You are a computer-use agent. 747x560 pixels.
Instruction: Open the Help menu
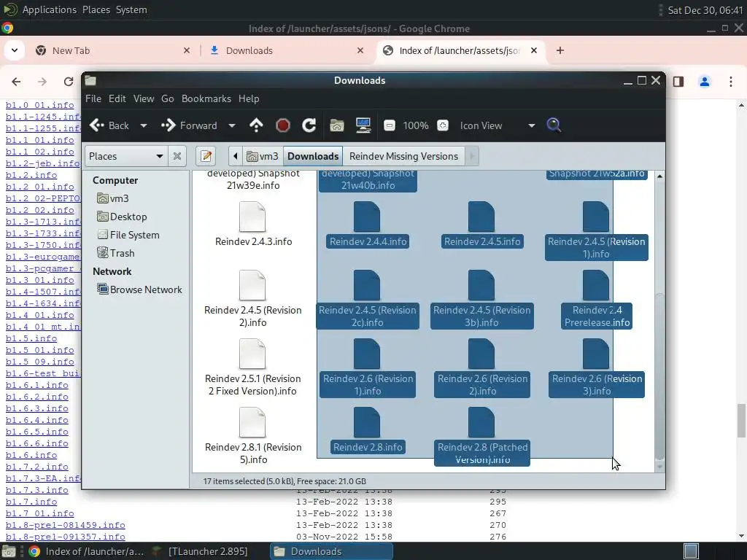[249, 98]
